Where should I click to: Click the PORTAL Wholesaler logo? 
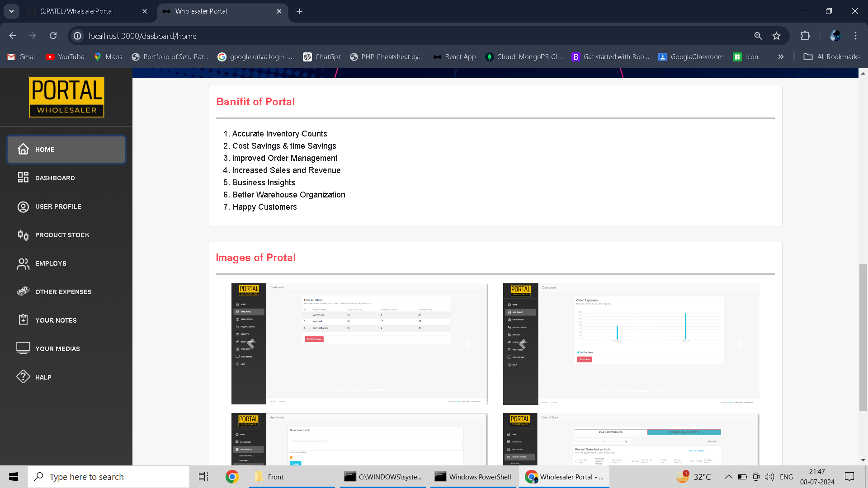[66, 97]
